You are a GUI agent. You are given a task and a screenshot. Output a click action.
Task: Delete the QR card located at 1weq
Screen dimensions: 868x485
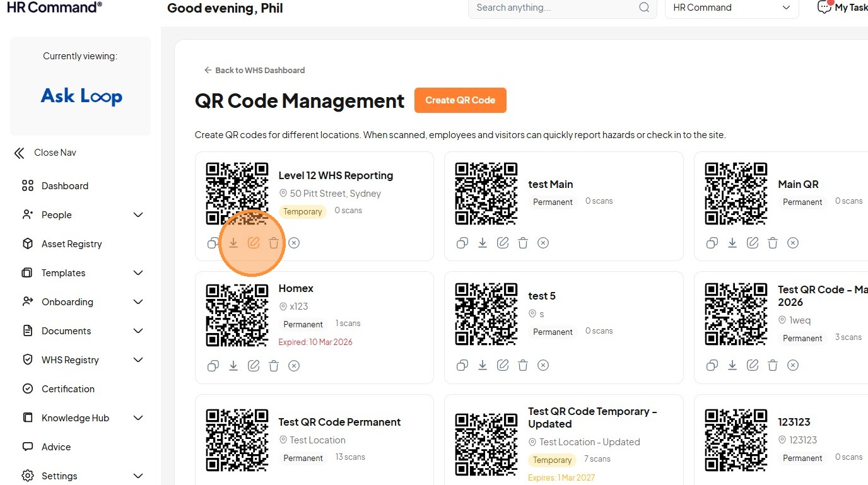coord(773,365)
